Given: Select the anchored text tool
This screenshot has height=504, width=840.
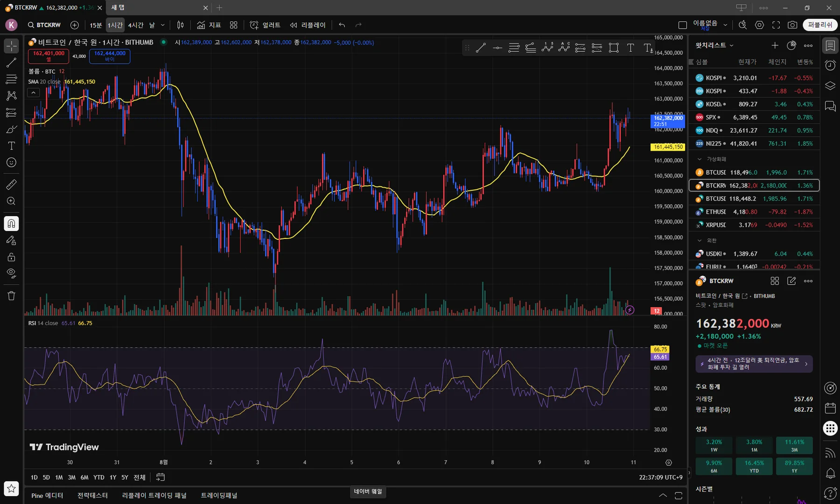Looking at the screenshot, I should pyautogui.click(x=648, y=48).
